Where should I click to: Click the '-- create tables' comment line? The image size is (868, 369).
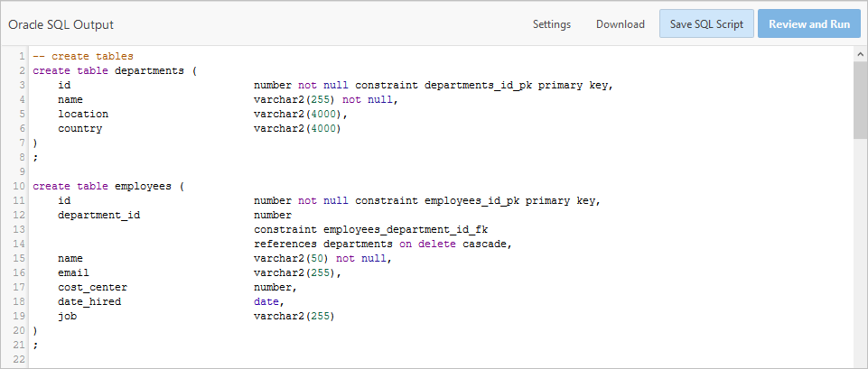pyautogui.click(x=83, y=56)
